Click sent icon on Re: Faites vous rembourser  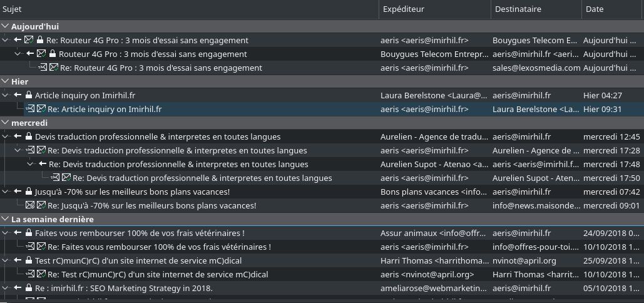pos(30,247)
